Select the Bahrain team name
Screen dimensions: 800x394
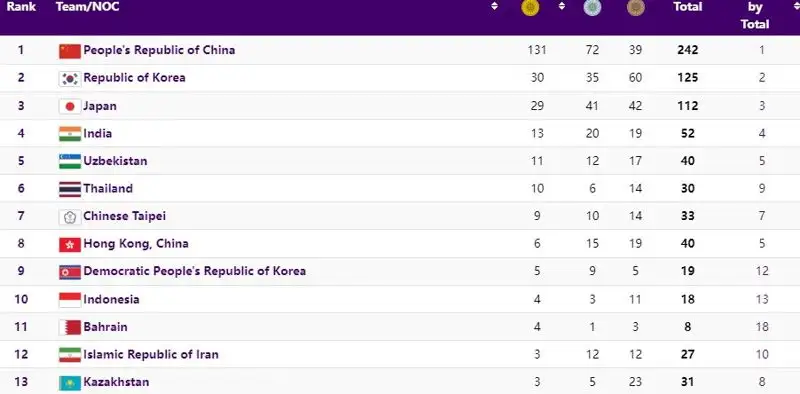[x=106, y=327]
